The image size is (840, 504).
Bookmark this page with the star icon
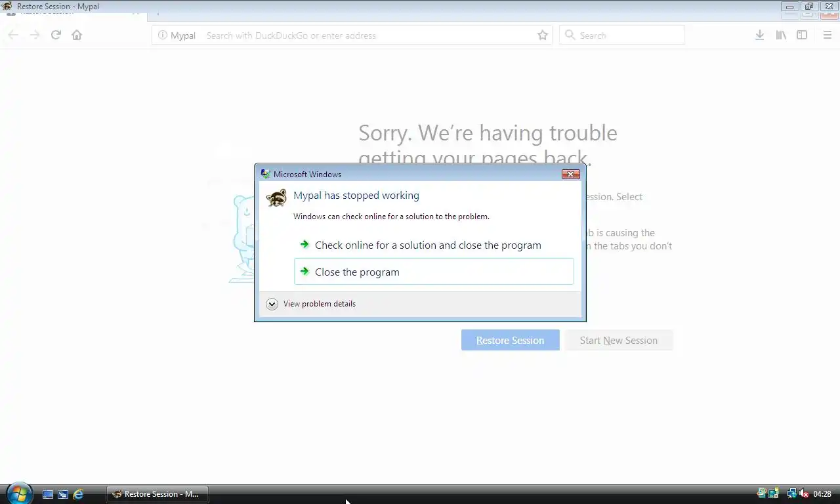[x=543, y=35]
